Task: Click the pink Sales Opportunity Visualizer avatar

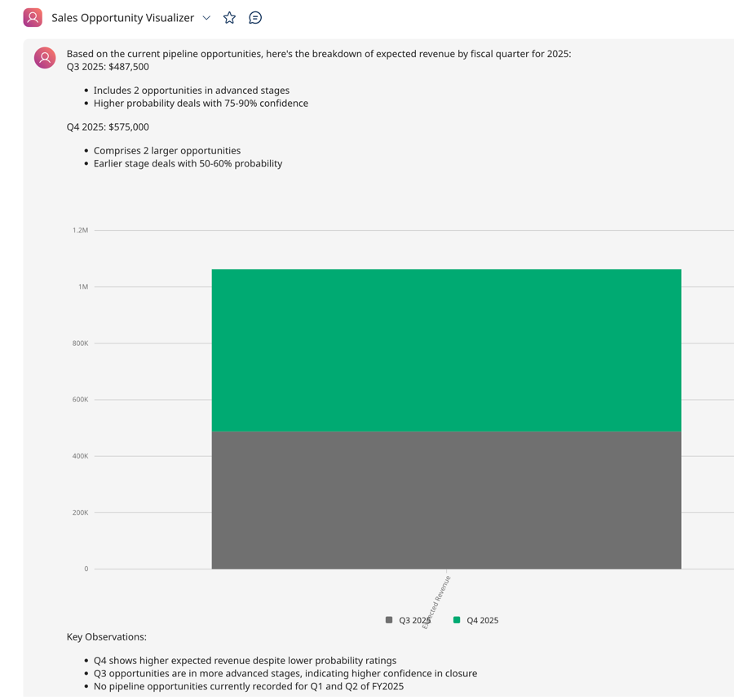Action: click(32, 17)
